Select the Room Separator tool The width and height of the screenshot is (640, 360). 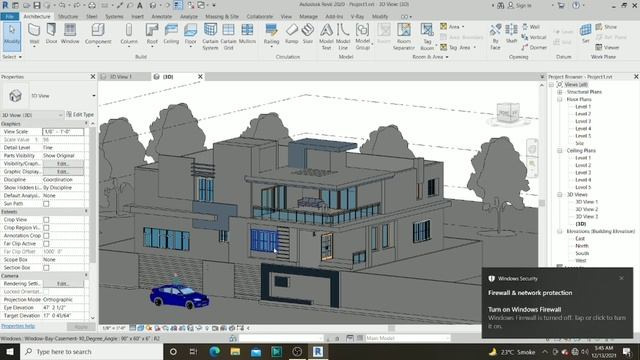pyautogui.click(x=404, y=37)
